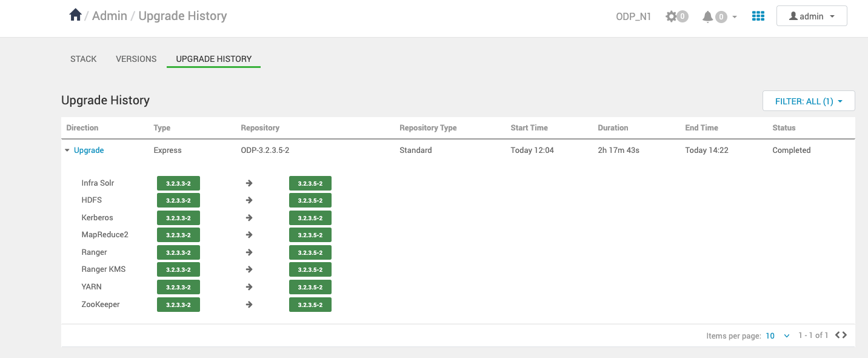Click the Upgrade direction link

click(x=89, y=150)
